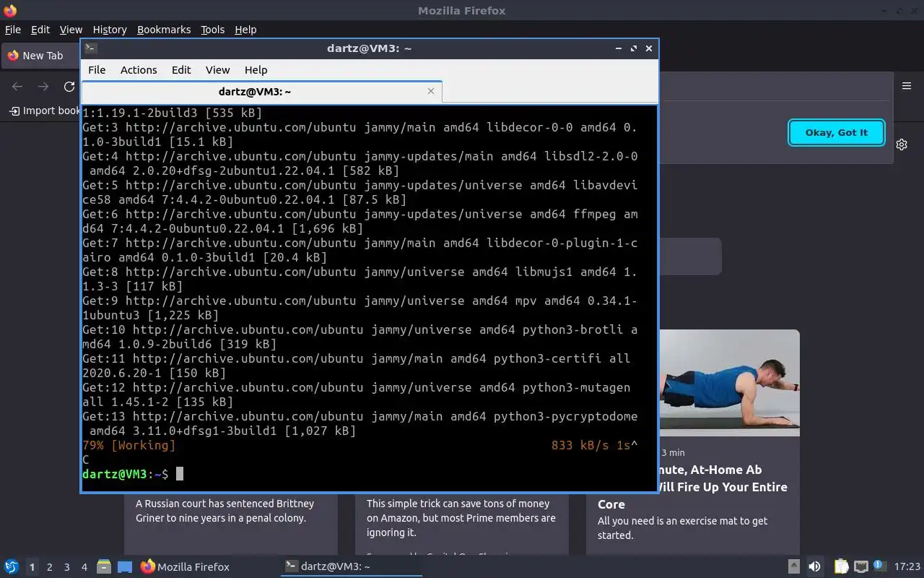This screenshot has height=578, width=924.
Task: Open Firefox History menu
Action: click(110, 30)
